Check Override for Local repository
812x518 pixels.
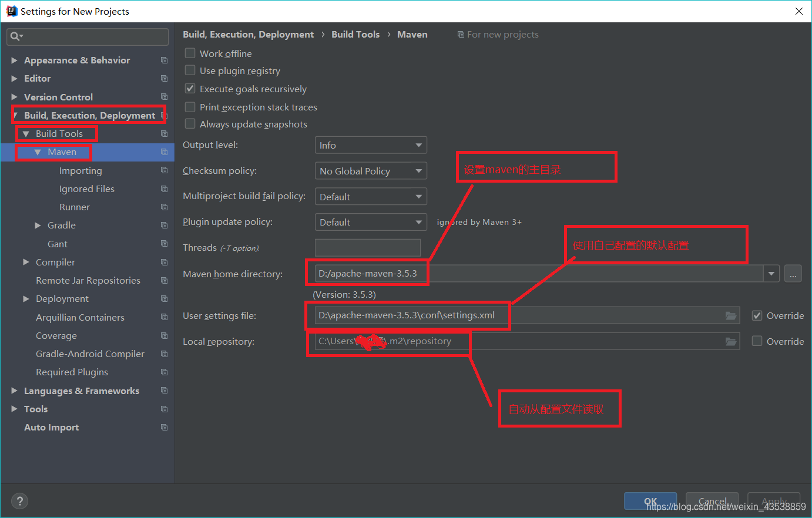757,341
